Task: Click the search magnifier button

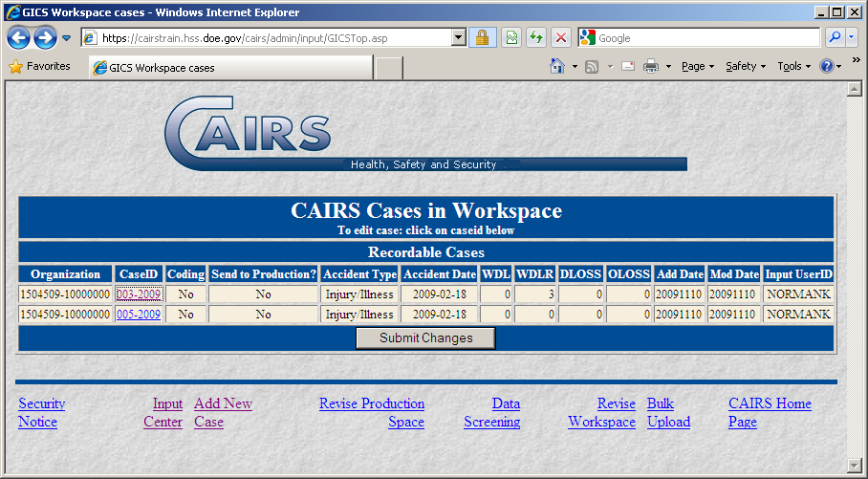Action: (x=835, y=37)
